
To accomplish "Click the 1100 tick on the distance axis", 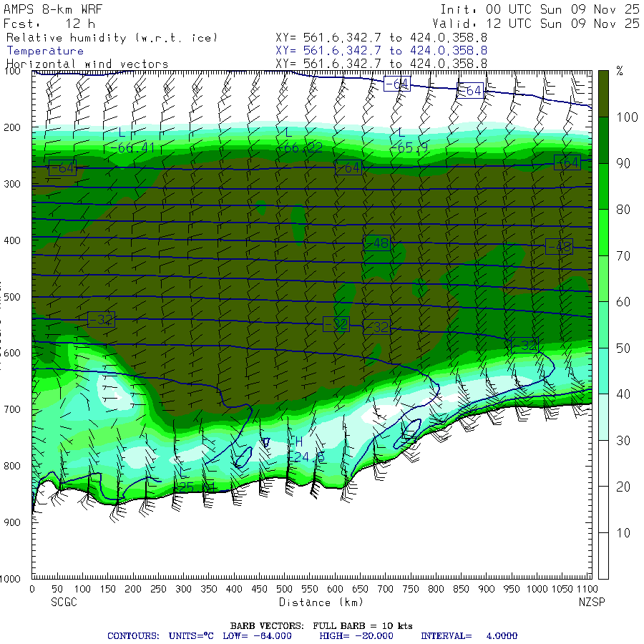I will (x=587, y=589).
